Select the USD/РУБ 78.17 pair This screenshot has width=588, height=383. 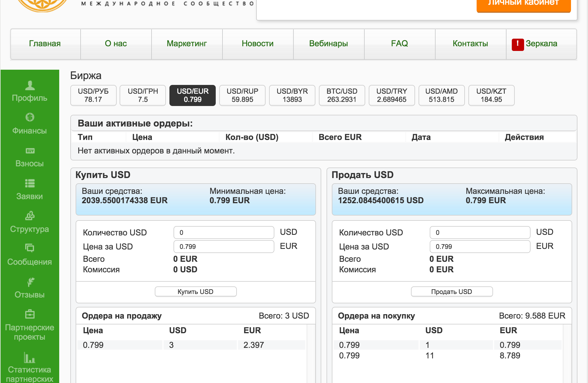coord(93,95)
